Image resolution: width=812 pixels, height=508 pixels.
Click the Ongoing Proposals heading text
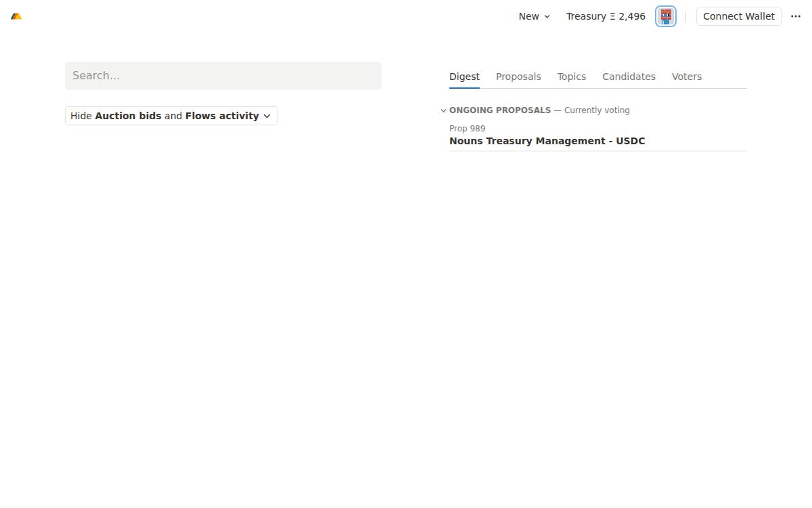pos(500,110)
